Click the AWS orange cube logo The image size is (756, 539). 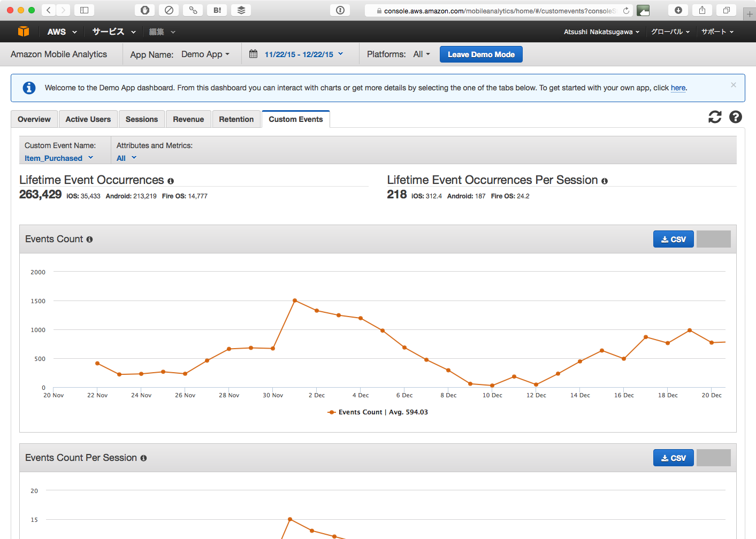coord(24,32)
